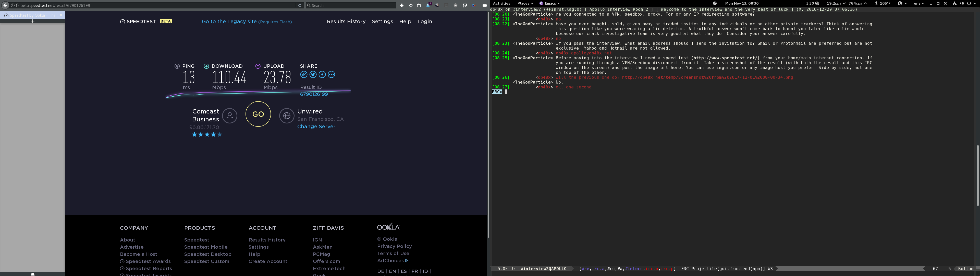Click the ERC> input prompt in Emacs
Viewport: 980px width, 276px height.
point(497,92)
